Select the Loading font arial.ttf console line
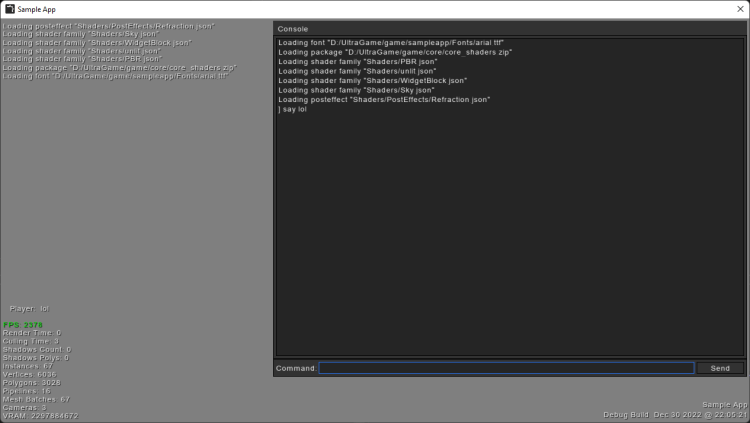The height and width of the screenshot is (423, 750). 377,43
